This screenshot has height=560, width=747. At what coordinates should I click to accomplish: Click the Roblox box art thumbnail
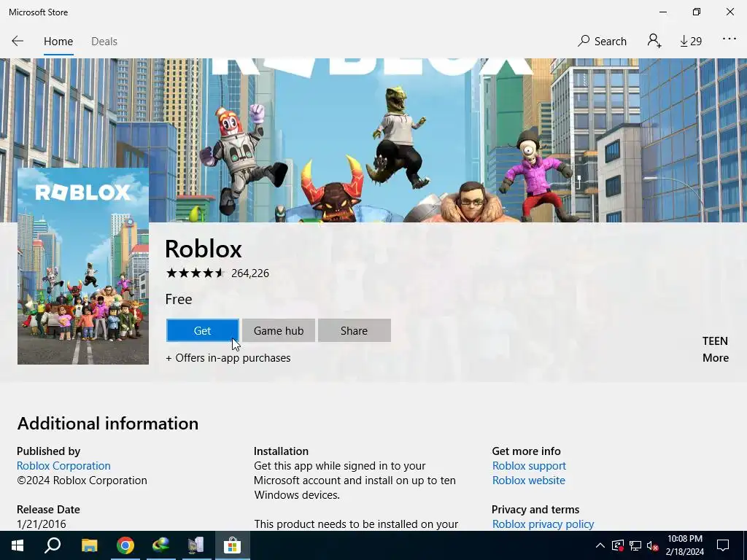pos(83,265)
